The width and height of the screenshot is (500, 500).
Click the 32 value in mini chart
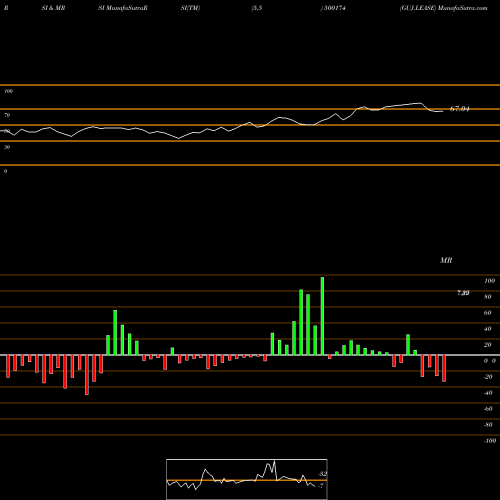coord(322,474)
